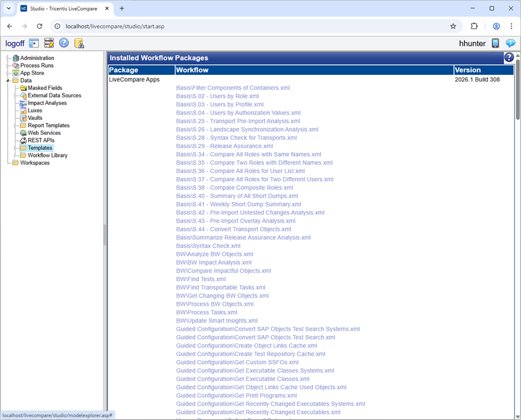Select the Report Templates folder icon
The height and width of the screenshot is (420, 521).
click(x=23, y=125)
